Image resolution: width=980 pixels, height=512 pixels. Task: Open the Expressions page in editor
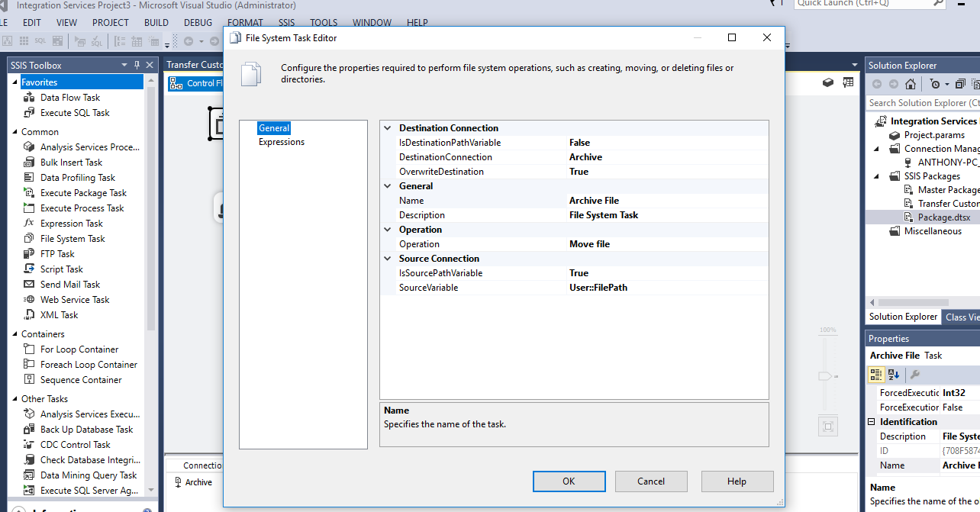click(281, 142)
